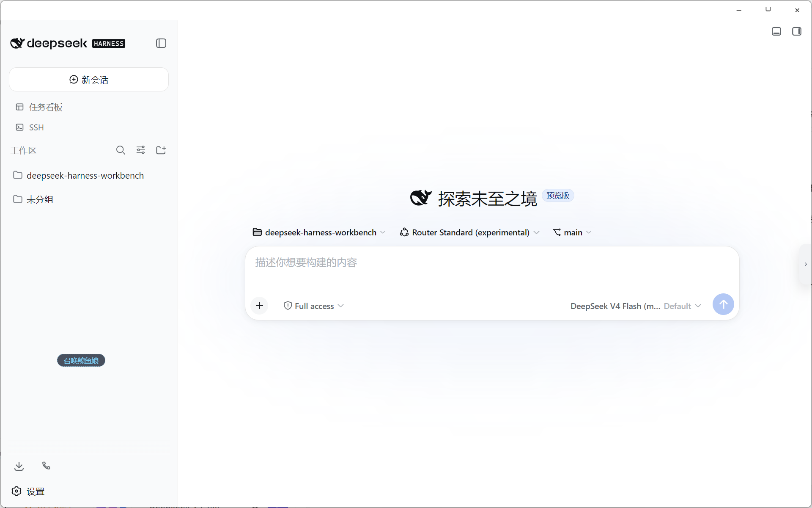Open the Router Standard (experimental) dropdown
This screenshot has height=508, width=812.
[470, 232]
